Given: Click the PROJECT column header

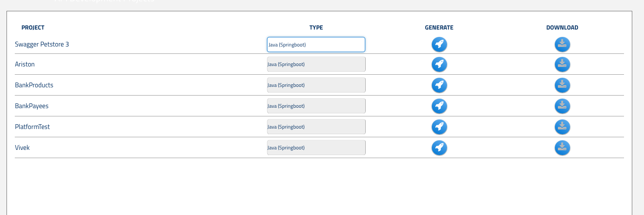Looking at the screenshot, I should click(33, 28).
